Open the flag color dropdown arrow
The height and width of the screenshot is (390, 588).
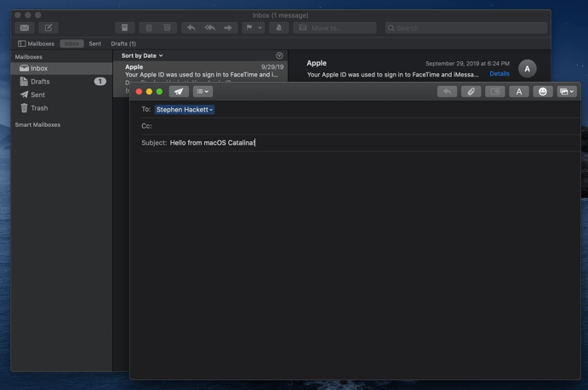(x=260, y=28)
